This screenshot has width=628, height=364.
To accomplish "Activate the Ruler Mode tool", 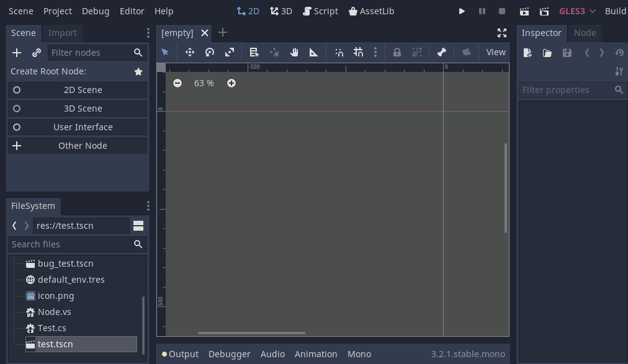I will (313, 52).
